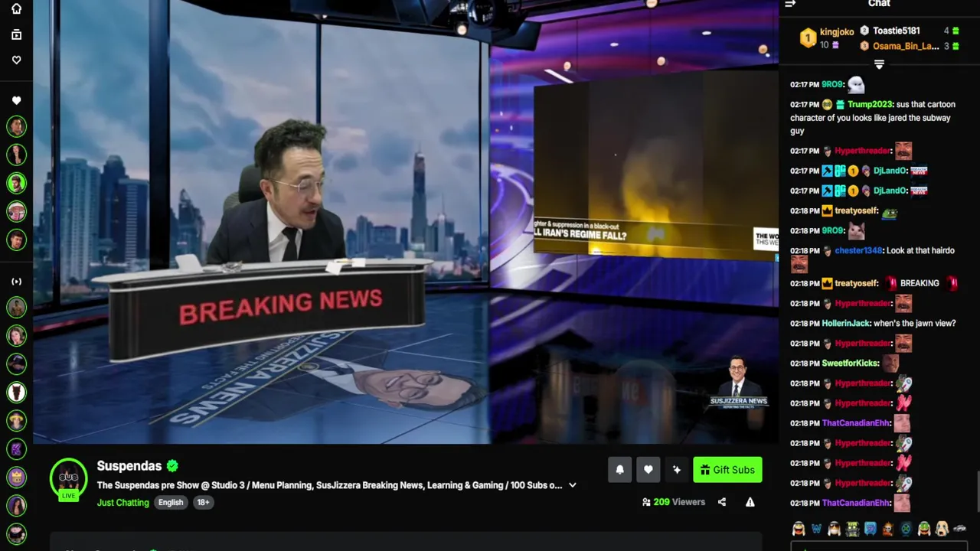Toggle follow heart for Suspendas
The width and height of the screenshot is (980, 551).
click(x=648, y=470)
